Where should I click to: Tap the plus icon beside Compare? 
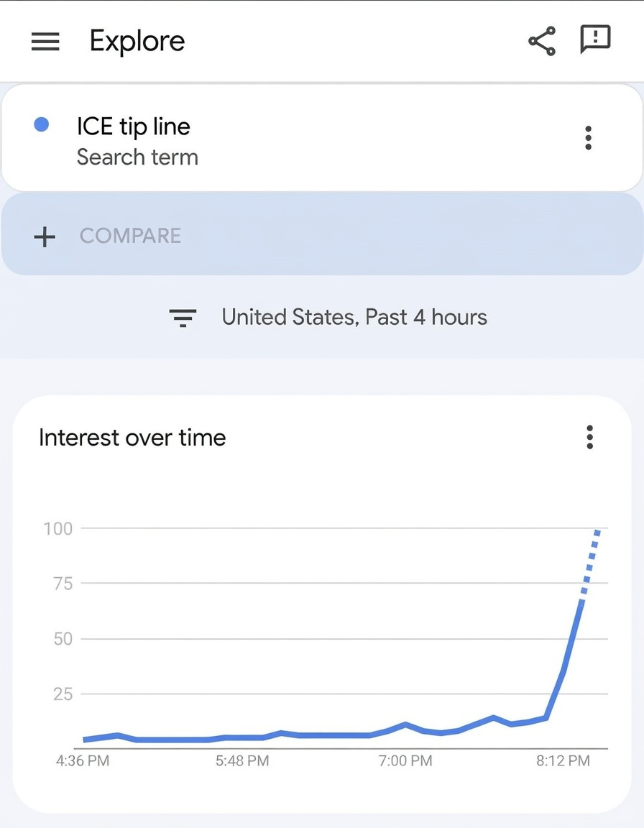pos(45,236)
